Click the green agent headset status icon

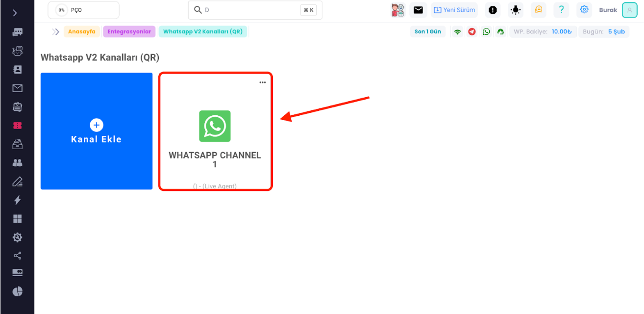point(500,32)
